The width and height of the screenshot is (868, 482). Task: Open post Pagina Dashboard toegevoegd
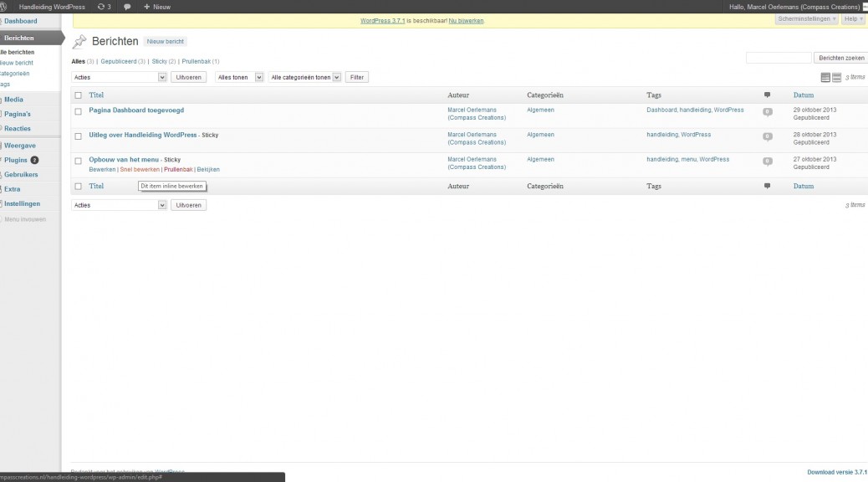click(x=136, y=110)
